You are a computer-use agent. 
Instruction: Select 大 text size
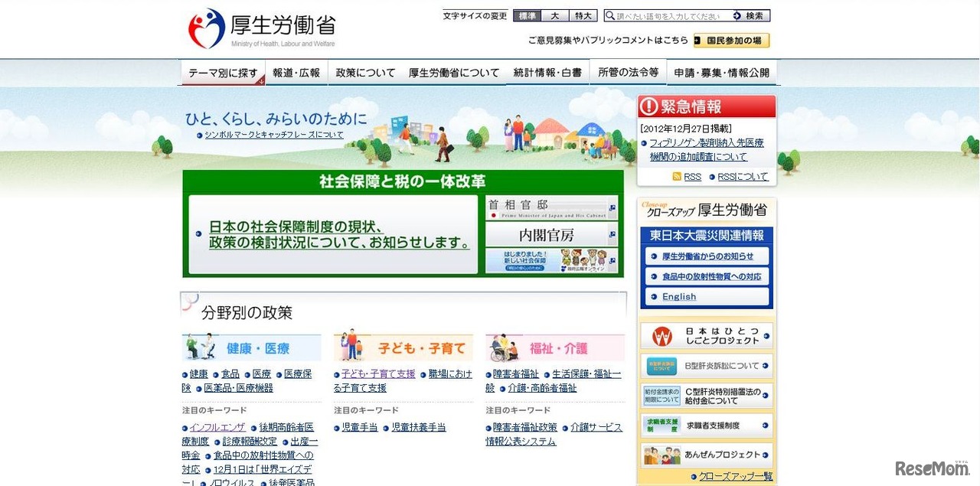(x=555, y=15)
